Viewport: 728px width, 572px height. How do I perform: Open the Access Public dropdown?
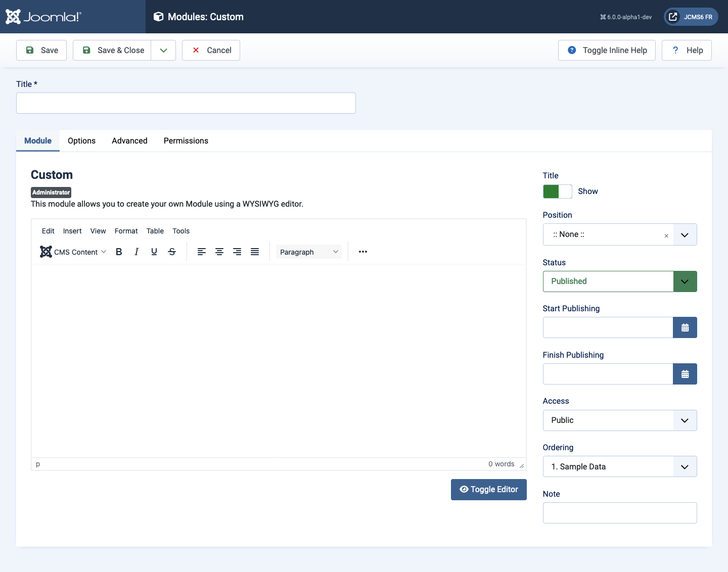pos(620,420)
